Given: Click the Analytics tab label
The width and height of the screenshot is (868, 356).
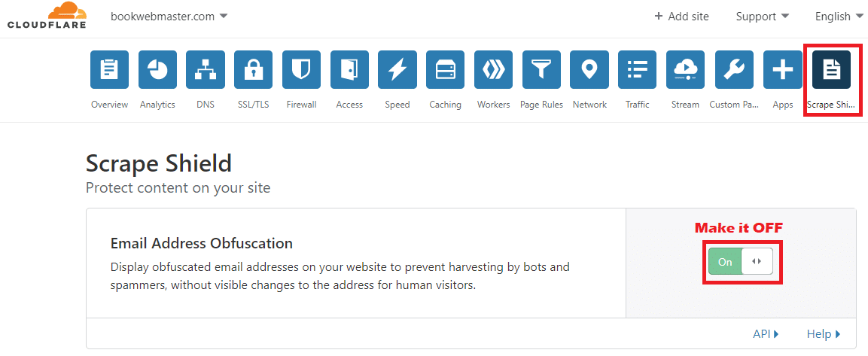Looking at the screenshot, I should coord(158,105).
